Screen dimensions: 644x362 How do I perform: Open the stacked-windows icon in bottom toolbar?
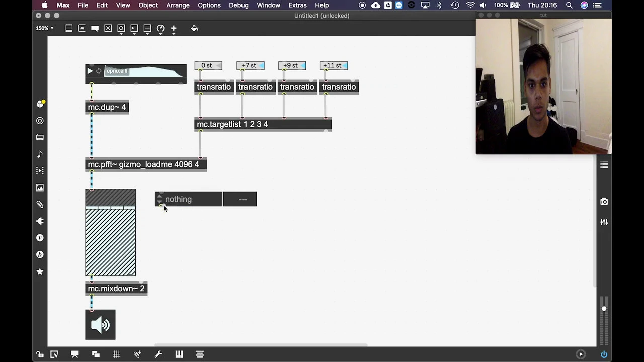pos(96,354)
